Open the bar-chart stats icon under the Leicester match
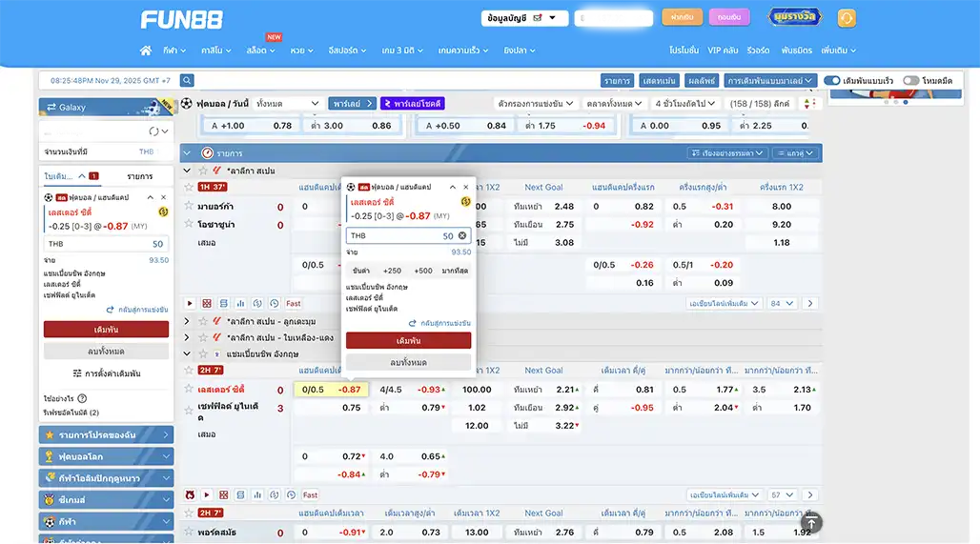The height and width of the screenshot is (544, 980). 256,494
